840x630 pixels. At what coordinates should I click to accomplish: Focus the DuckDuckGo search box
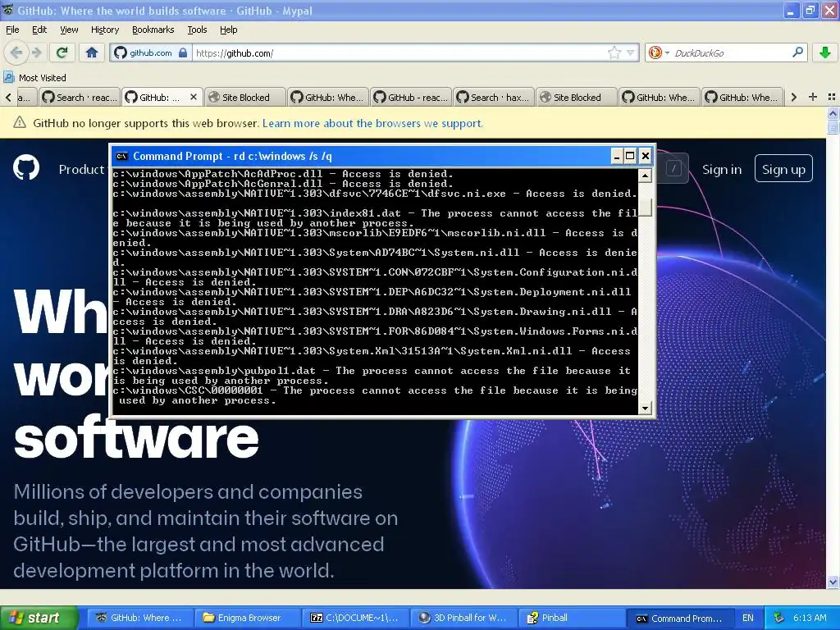[x=731, y=52]
